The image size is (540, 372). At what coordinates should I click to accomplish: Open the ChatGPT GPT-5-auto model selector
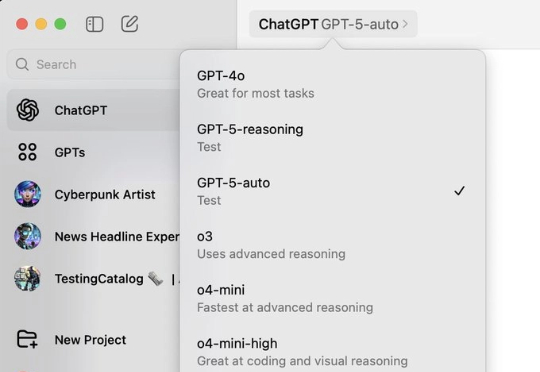click(333, 24)
